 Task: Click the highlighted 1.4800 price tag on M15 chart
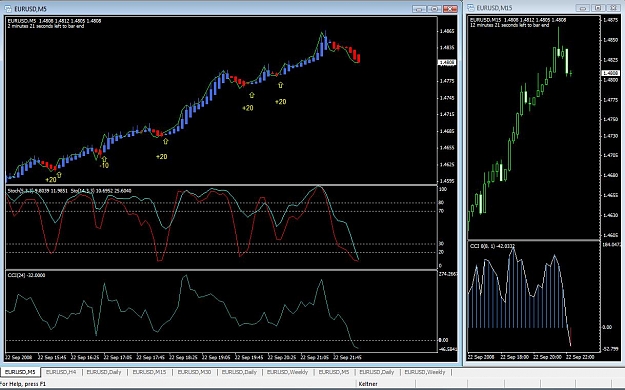pos(610,73)
